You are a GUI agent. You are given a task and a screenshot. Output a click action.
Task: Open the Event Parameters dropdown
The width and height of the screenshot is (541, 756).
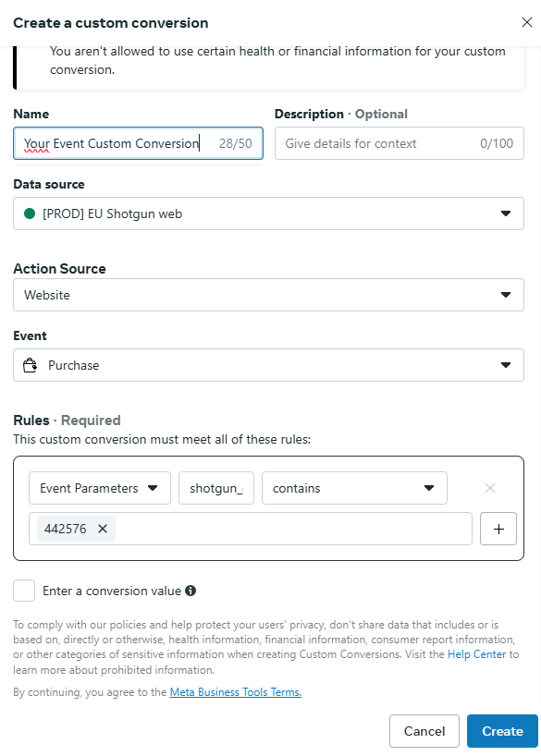[x=100, y=488]
